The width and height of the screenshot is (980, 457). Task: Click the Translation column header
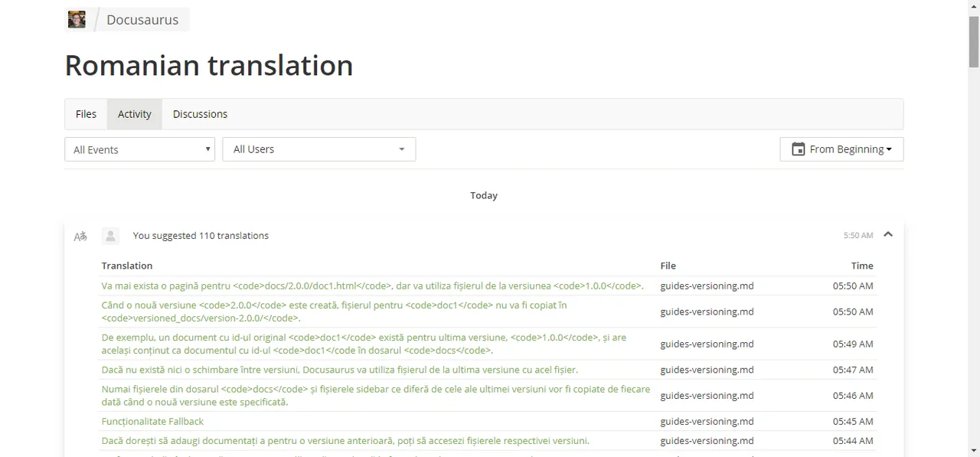127,266
